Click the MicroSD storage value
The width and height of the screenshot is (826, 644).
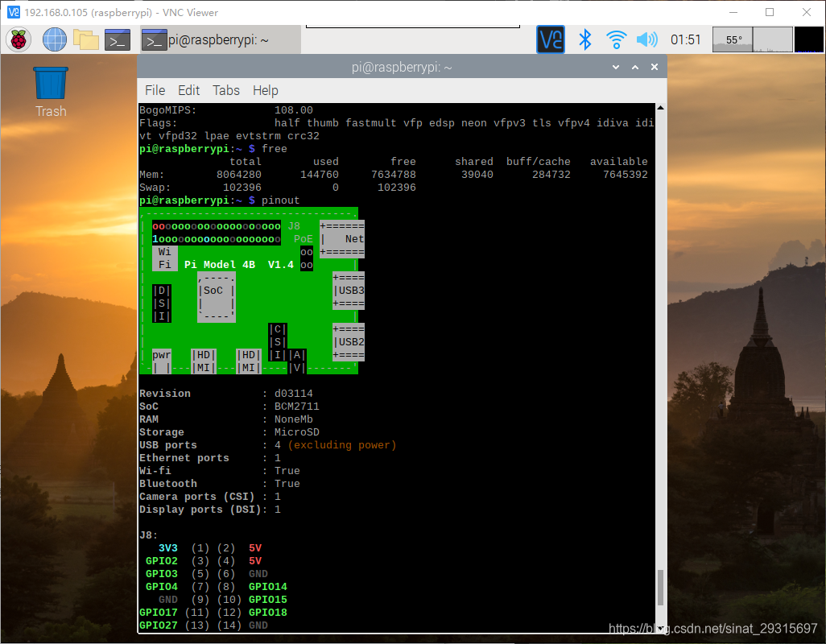(296, 431)
